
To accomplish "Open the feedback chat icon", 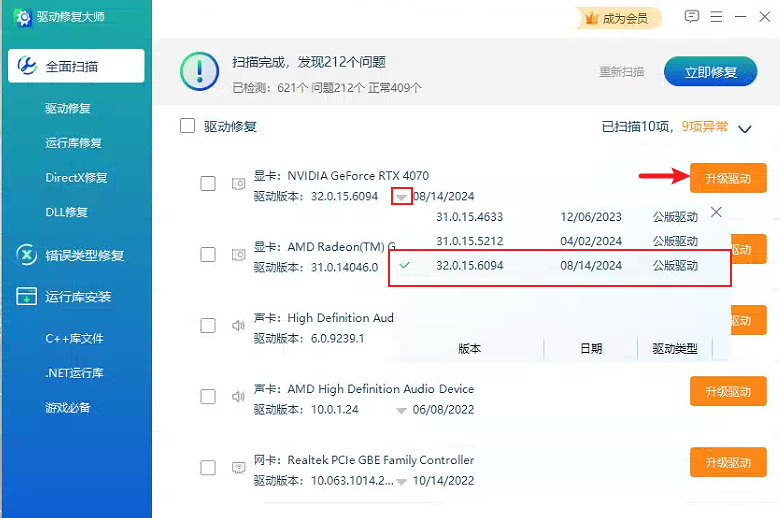I will coord(691,16).
